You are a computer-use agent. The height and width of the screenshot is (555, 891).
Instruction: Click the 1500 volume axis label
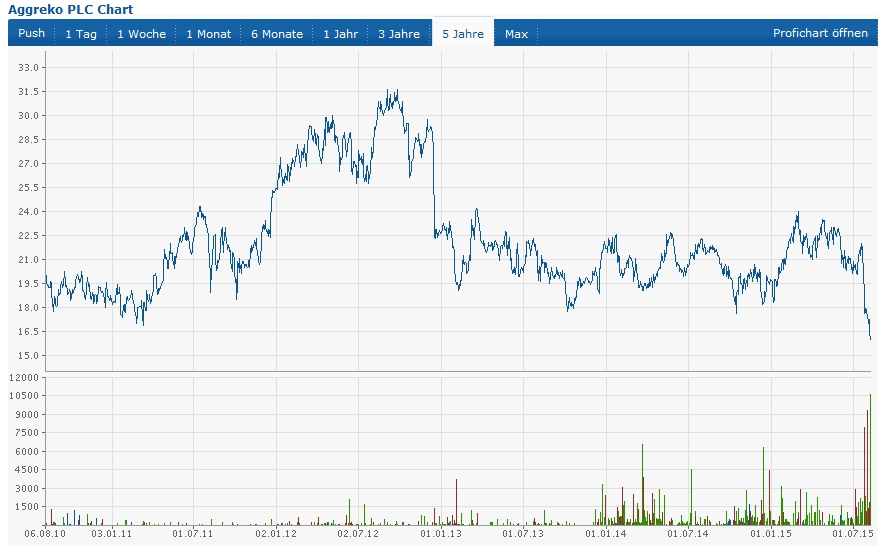coord(27,507)
